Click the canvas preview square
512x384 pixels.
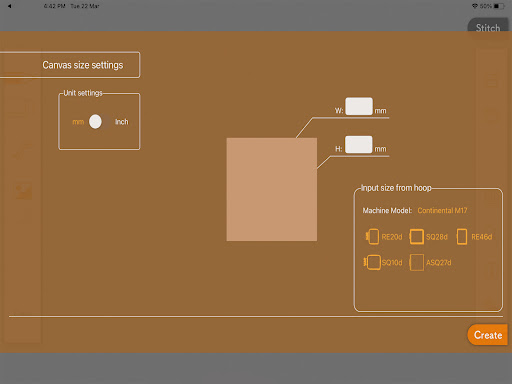click(272, 189)
